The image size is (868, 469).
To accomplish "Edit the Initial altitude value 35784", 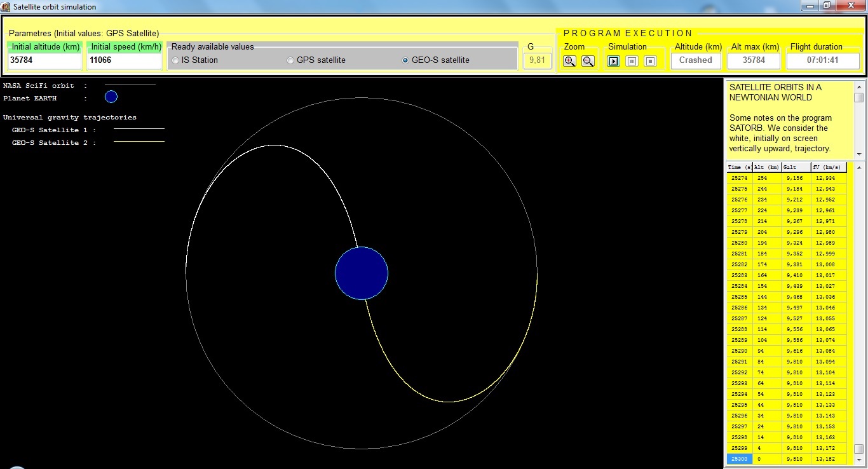I will (x=43, y=60).
